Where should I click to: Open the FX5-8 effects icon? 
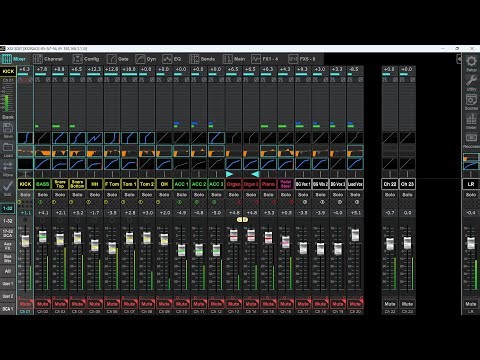pos(293,59)
